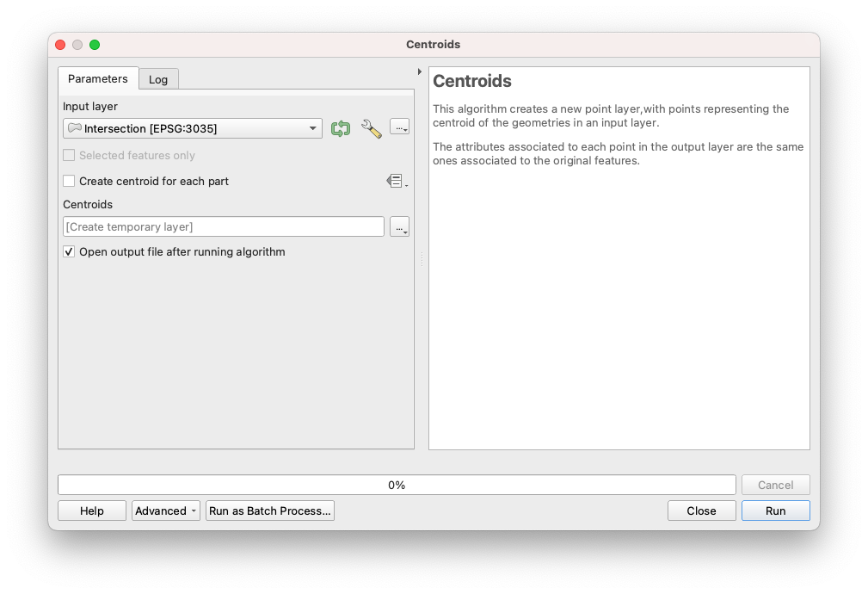Open the Help button
The image size is (868, 594).
click(x=92, y=510)
